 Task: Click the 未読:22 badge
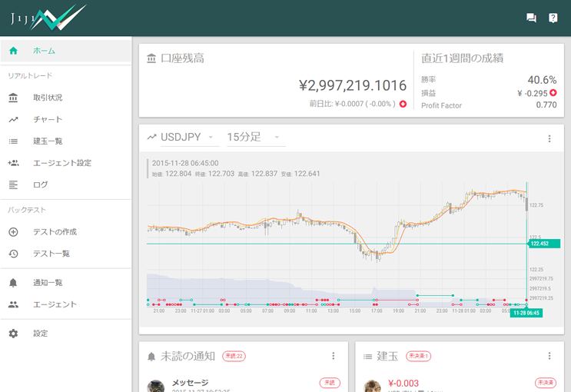234,356
